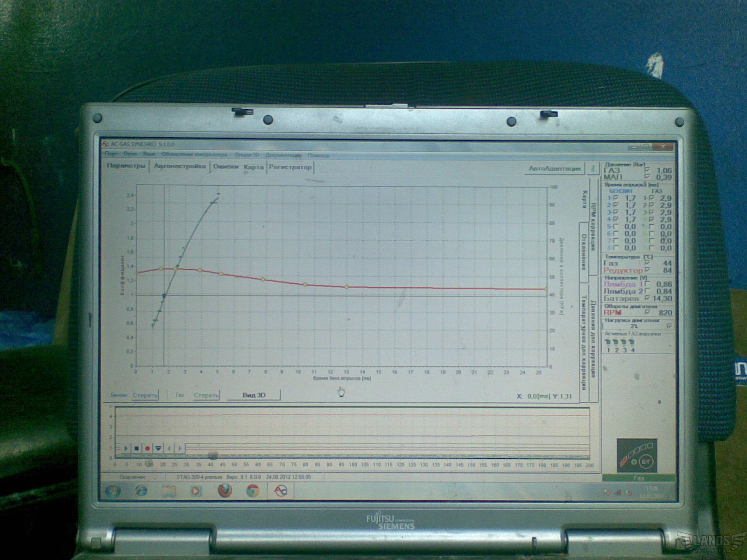This screenshot has height=560, width=747.
Task: Step the recorder back with left arrow
Action: click(169, 448)
